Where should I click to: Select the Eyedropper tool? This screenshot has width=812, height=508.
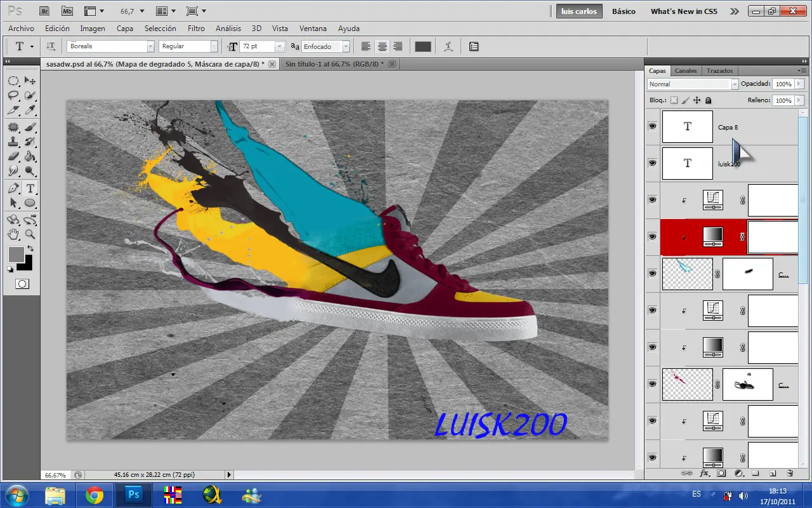[x=30, y=110]
